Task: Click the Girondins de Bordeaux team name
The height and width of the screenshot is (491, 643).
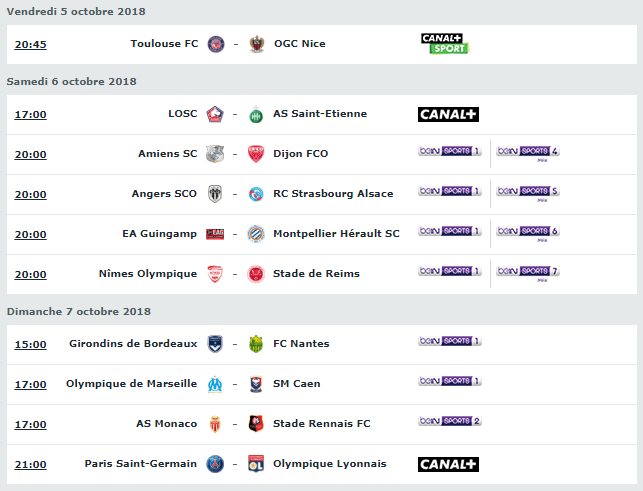Action: [133, 343]
